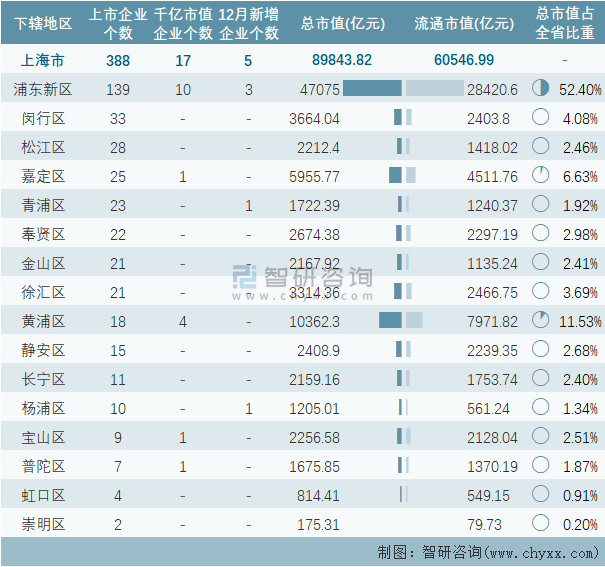Click the half-filled pie icon for 浦东新区
This screenshot has height=567, width=605.
(541, 89)
